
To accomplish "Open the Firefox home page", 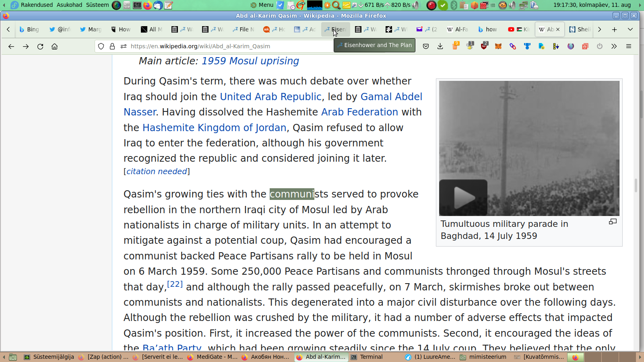I will (x=55, y=46).
